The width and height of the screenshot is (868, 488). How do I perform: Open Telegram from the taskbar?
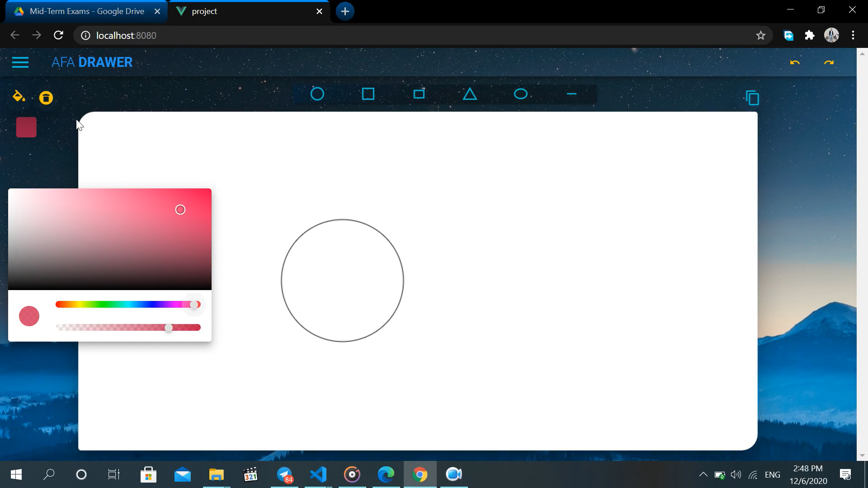click(285, 474)
